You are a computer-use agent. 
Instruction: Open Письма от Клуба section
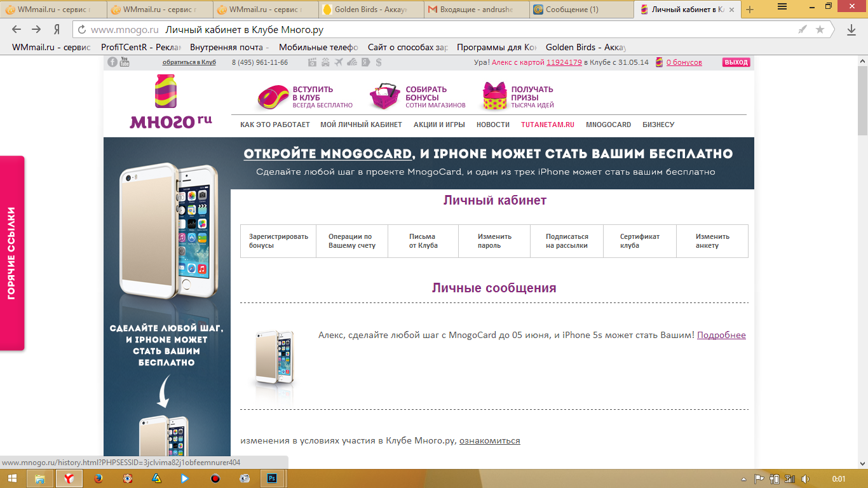tap(423, 241)
